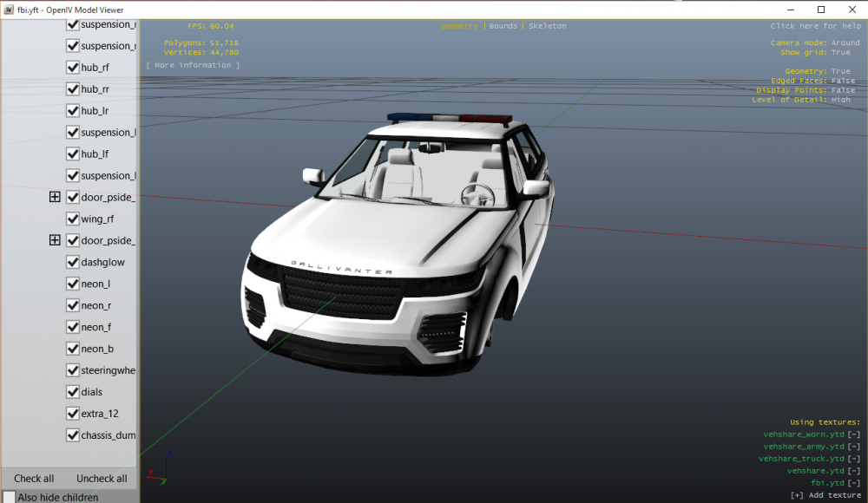Screen dimensions: 868x503
Task: Expand the door_pside_ node above wing_rf
Action: [55, 197]
